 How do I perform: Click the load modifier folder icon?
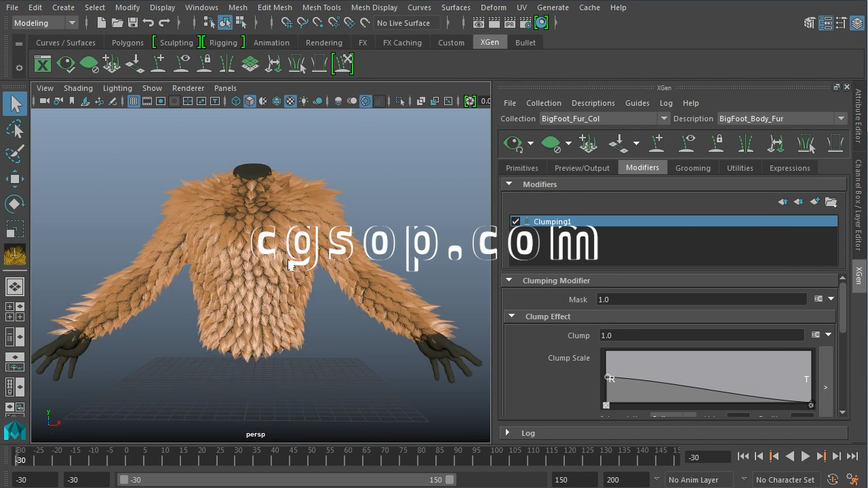(831, 202)
